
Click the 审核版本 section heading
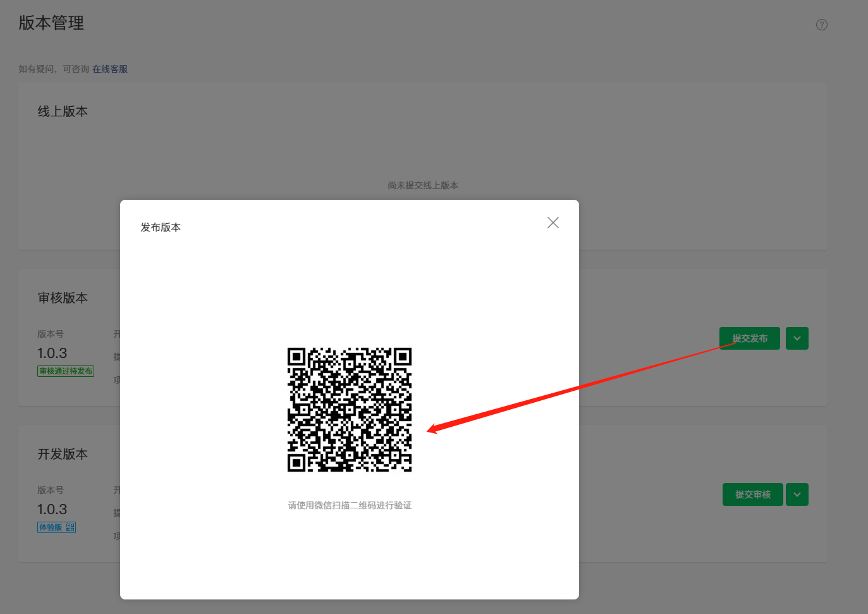(x=63, y=298)
